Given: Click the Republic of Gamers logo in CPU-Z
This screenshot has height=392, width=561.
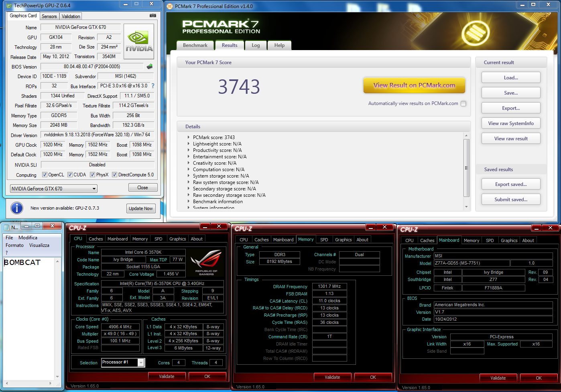Looking at the screenshot, I should tap(206, 263).
